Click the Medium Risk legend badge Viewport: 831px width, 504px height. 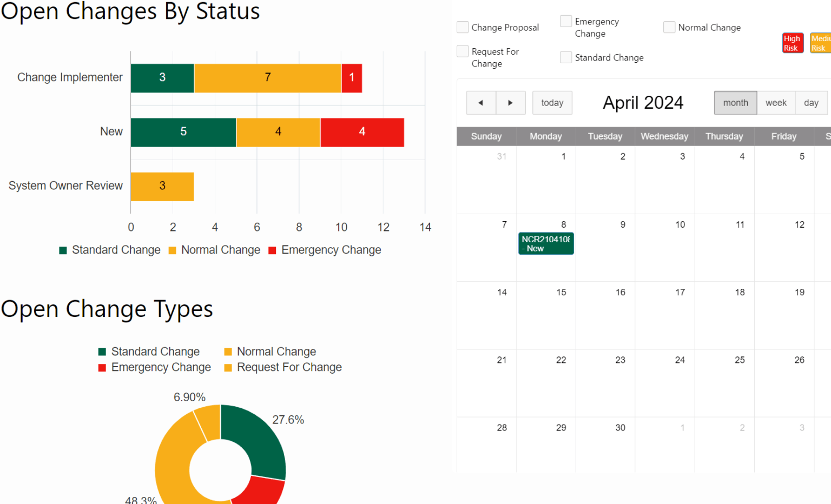coord(820,43)
